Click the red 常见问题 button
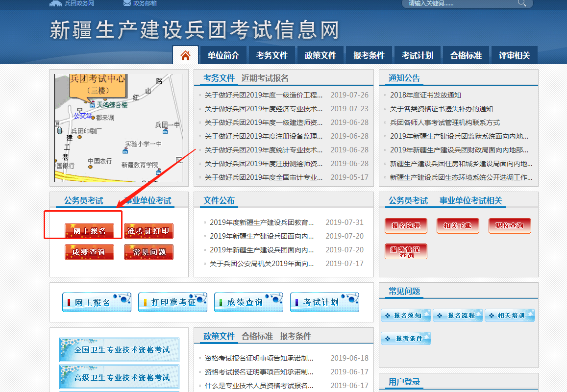The image size is (567, 392). (x=148, y=252)
